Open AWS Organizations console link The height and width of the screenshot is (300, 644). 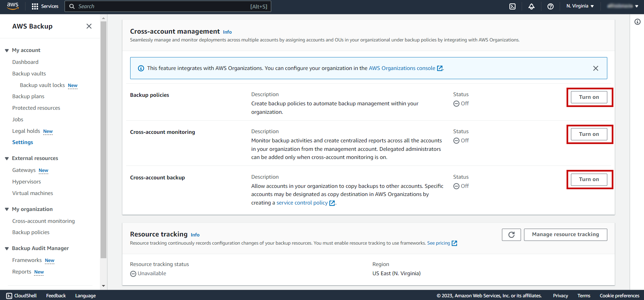pos(402,68)
